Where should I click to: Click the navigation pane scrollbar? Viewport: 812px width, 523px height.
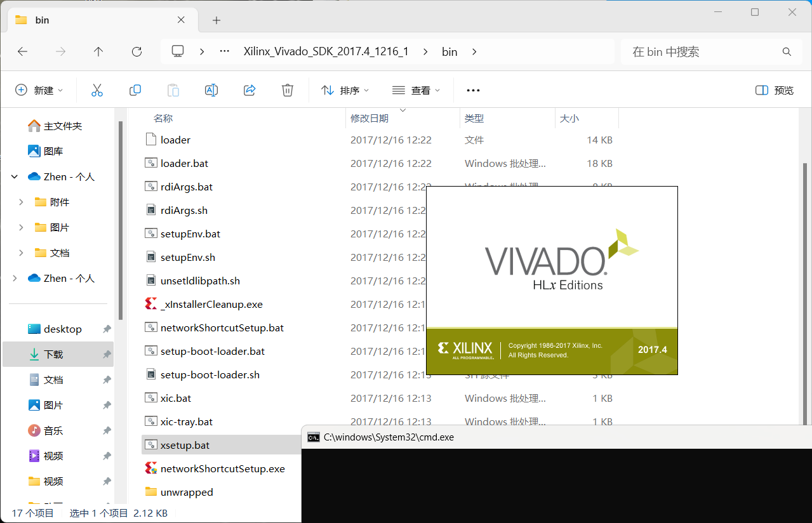[x=120, y=220]
